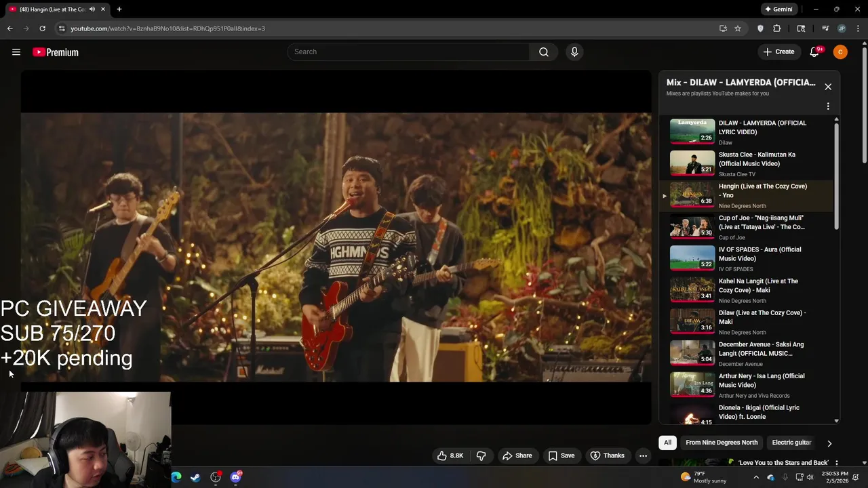The height and width of the screenshot is (488, 868).
Task: Click the browser back arrow
Action: (x=9, y=28)
